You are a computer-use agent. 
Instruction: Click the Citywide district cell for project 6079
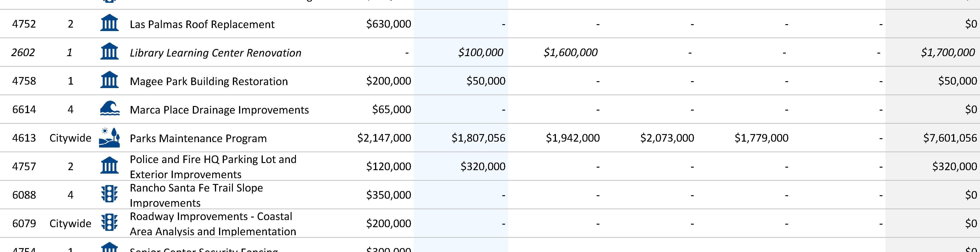point(70,223)
